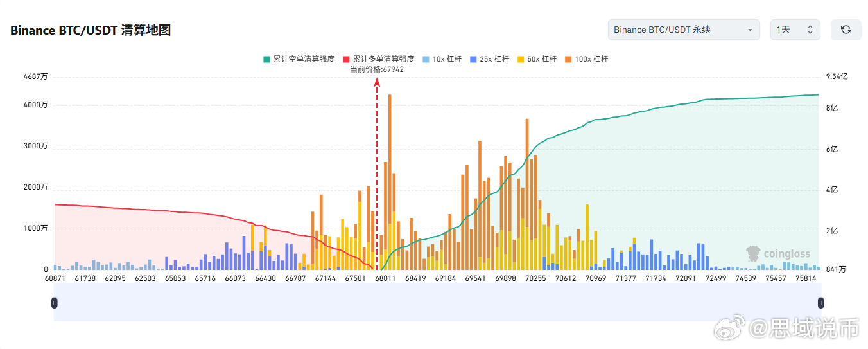
Task: Open the 1天 time range selector
Action: (795, 30)
